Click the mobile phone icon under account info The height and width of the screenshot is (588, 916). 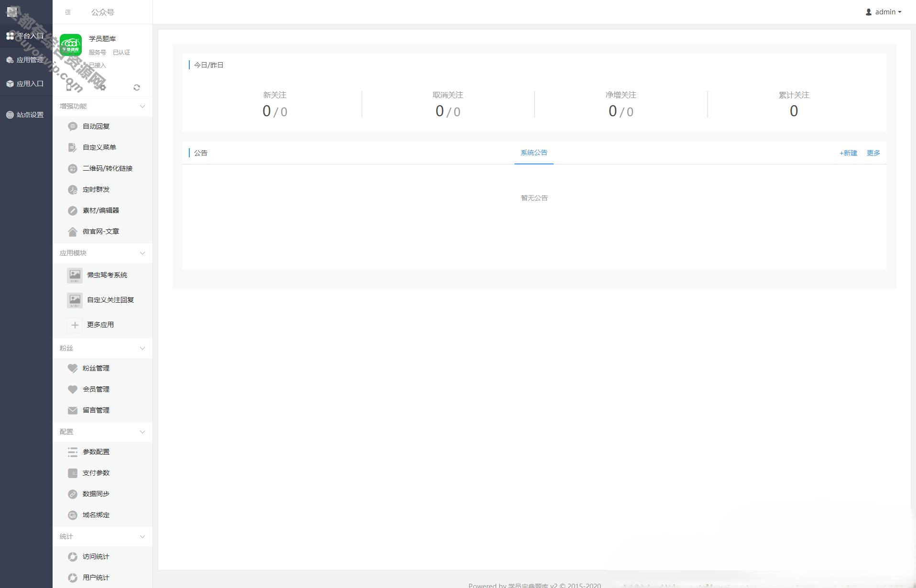coord(69,87)
